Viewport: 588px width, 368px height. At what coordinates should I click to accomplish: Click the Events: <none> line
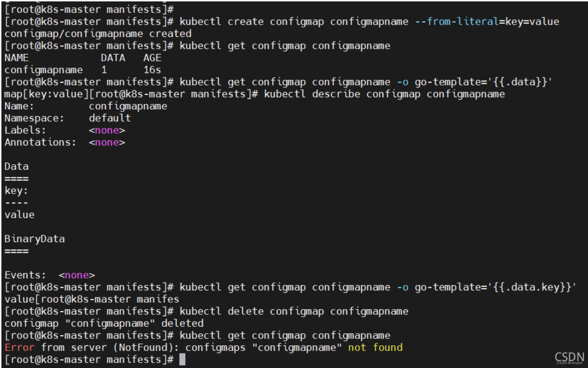(x=49, y=275)
